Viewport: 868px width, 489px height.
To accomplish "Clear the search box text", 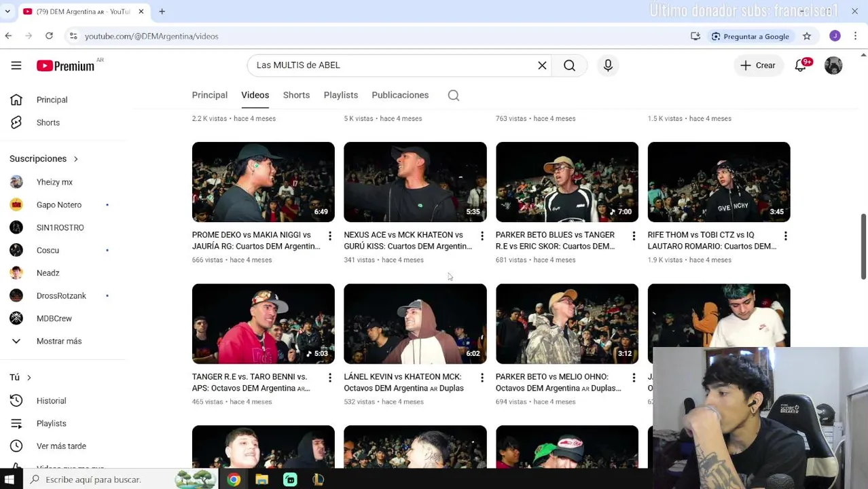I will (x=542, y=65).
